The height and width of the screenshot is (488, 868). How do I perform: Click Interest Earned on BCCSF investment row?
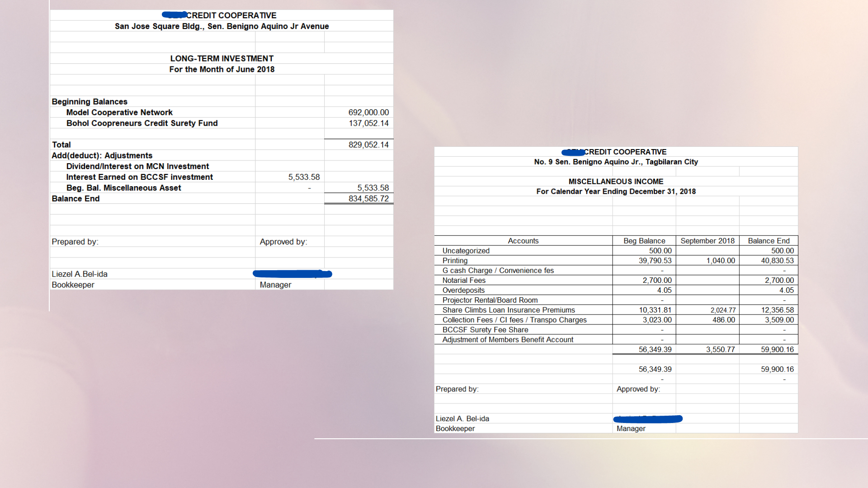point(139,177)
